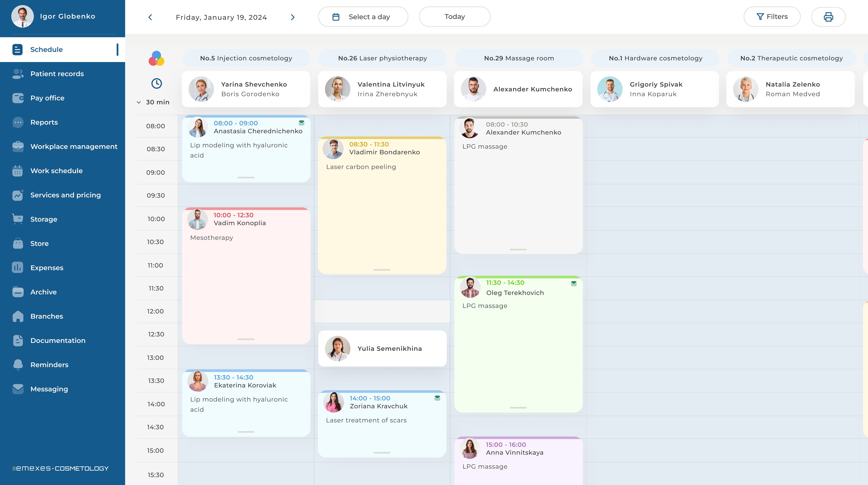Go to next day arrow
The width and height of the screenshot is (868, 485).
tap(293, 17)
